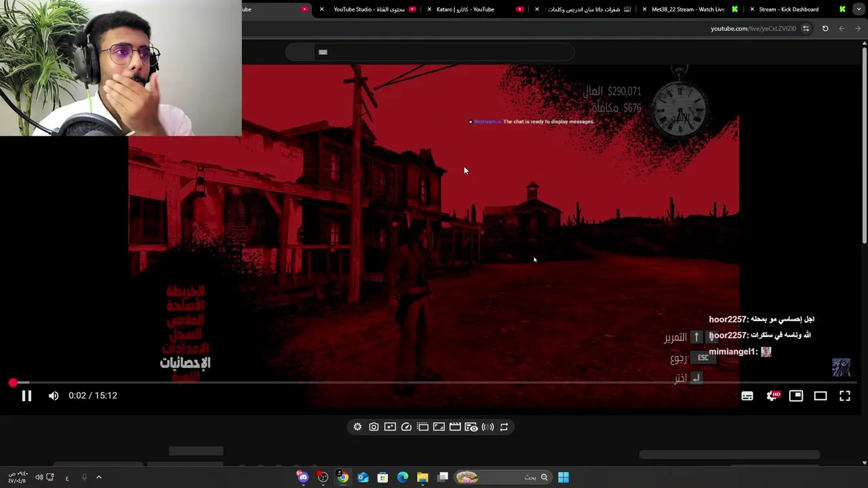Viewport: 868px width, 488px height.
Task: Click the taskbar search box بحث
Action: [x=502, y=477]
